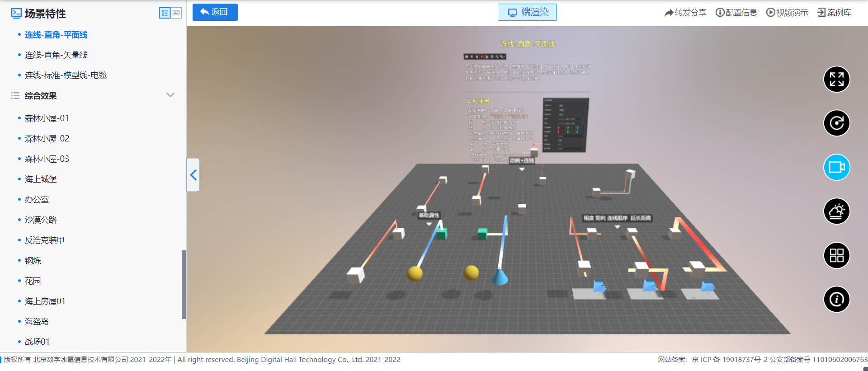
Task: Click the round info icon
Action: point(837,299)
